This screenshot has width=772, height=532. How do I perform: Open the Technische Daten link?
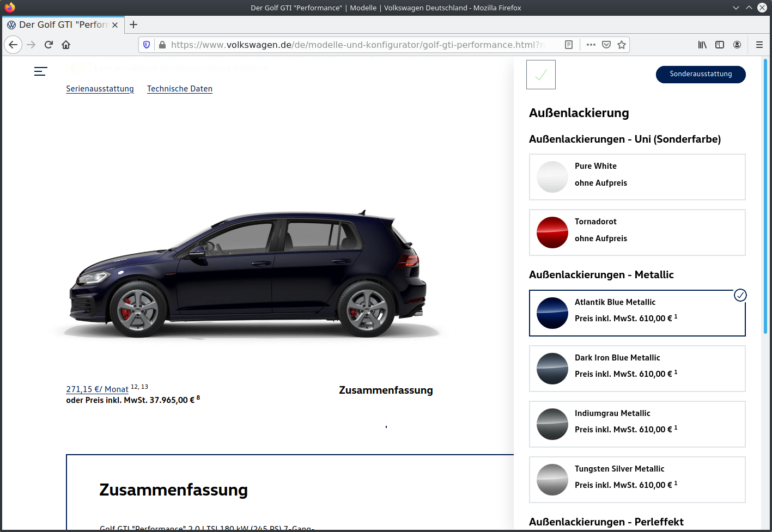tap(180, 89)
